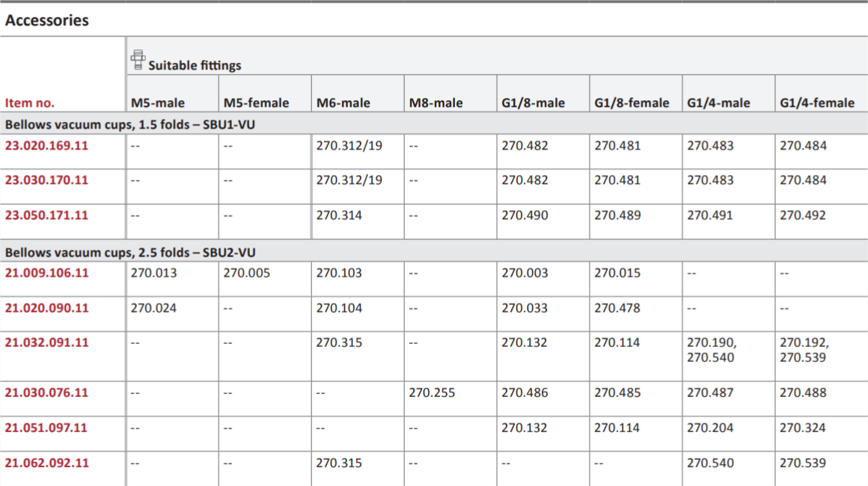Click the Accessories heading
The height and width of the screenshot is (486, 868).
pyautogui.click(x=47, y=20)
